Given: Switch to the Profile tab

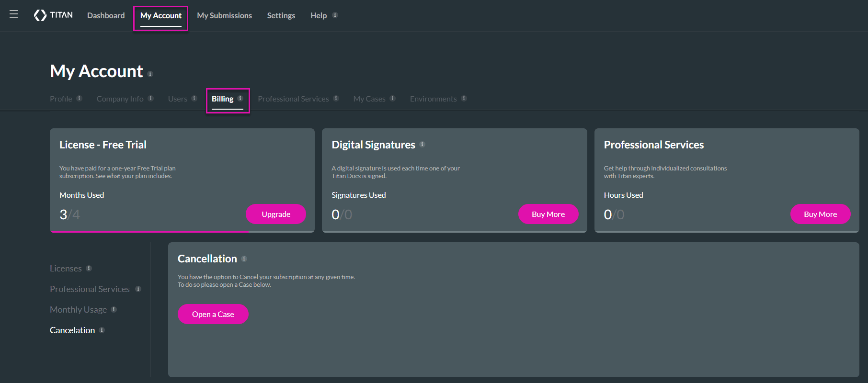Looking at the screenshot, I should [61, 99].
